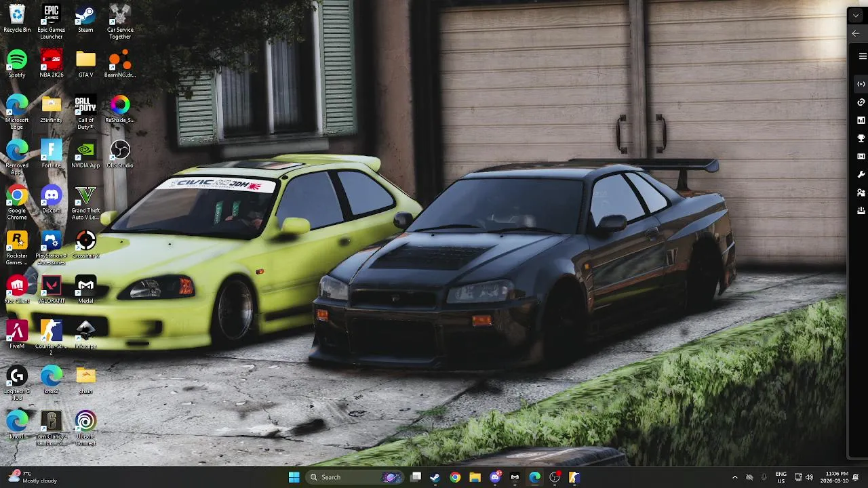Select the Logitech G HUB icon

click(17, 384)
